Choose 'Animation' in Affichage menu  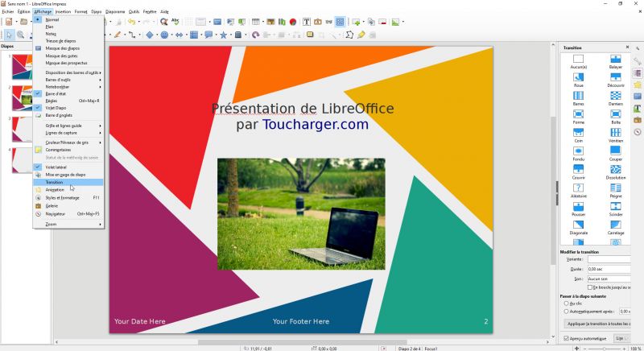coord(68,190)
